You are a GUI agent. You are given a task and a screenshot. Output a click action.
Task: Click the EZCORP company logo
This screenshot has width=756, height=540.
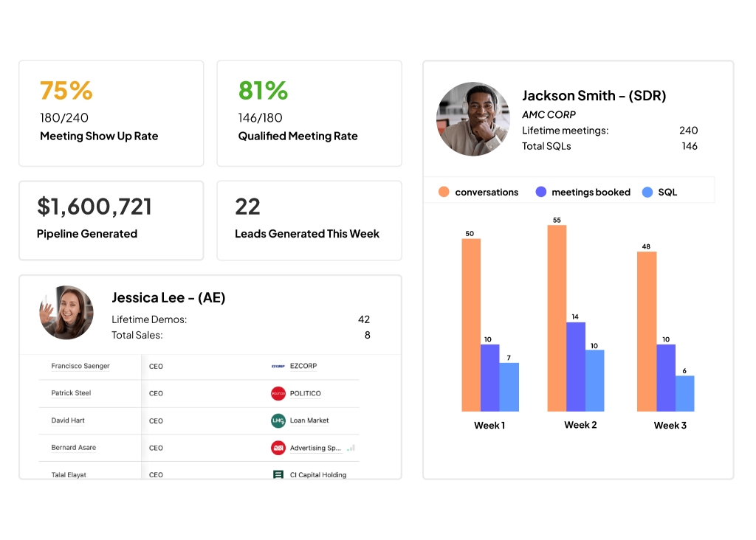[278, 366]
